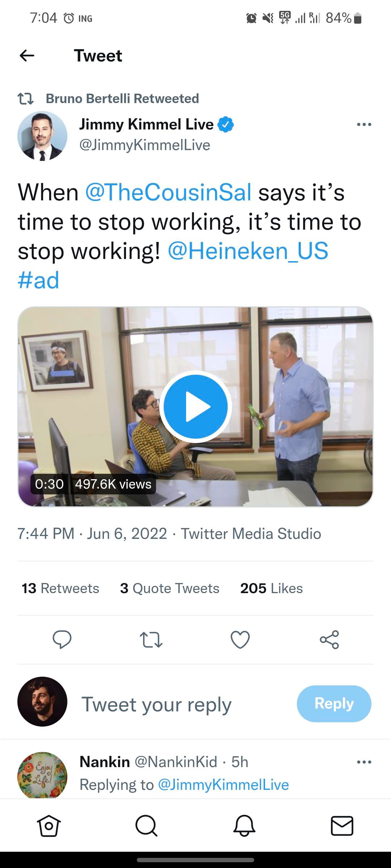Viewport: 391px width, 868px height.
Task: Open options menu on Nankin's reply
Action: [364, 762]
